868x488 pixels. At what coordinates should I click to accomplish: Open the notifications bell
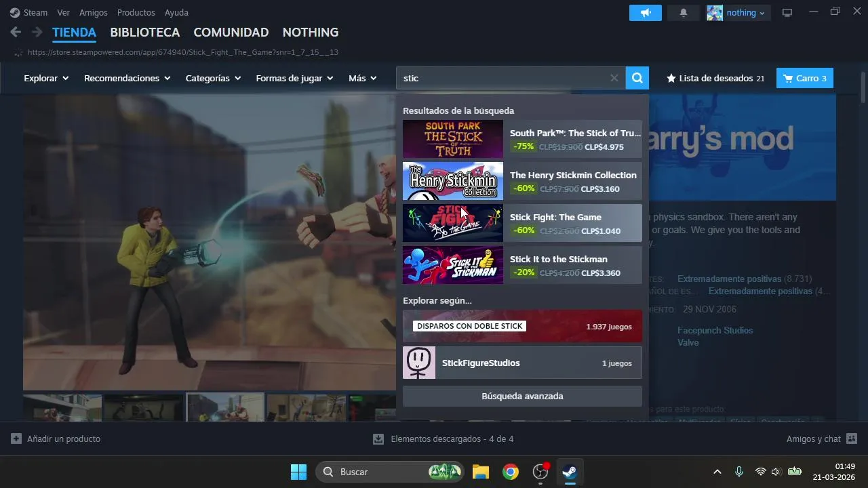684,12
